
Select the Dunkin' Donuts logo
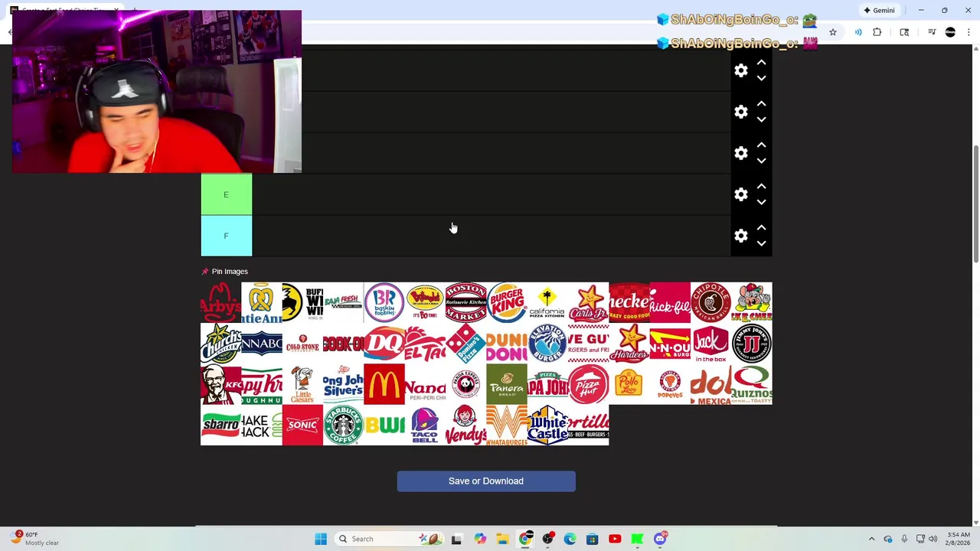click(506, 344)
